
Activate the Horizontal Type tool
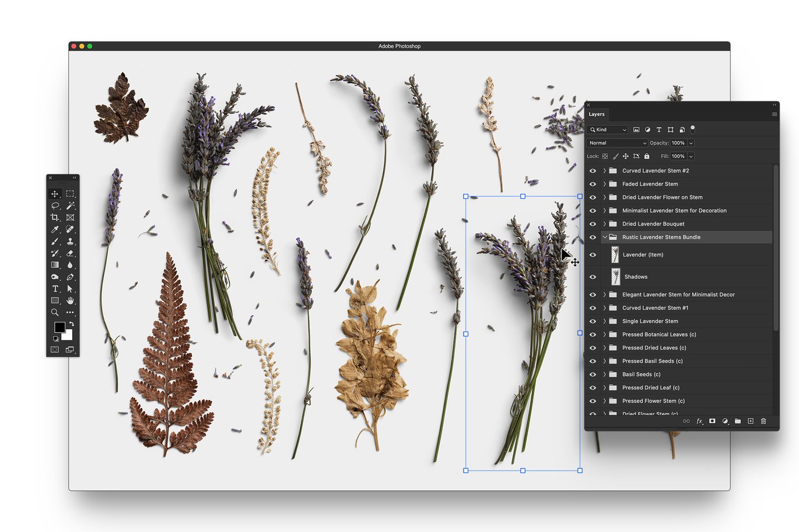55,289
